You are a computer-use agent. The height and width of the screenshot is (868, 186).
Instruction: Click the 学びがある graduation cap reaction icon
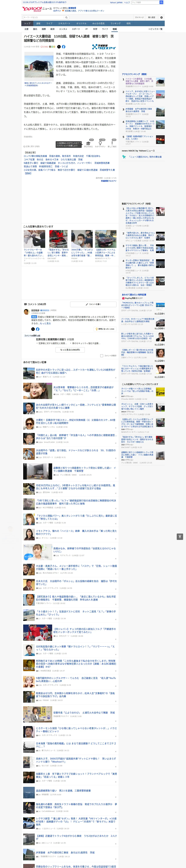tap(89, 143)
